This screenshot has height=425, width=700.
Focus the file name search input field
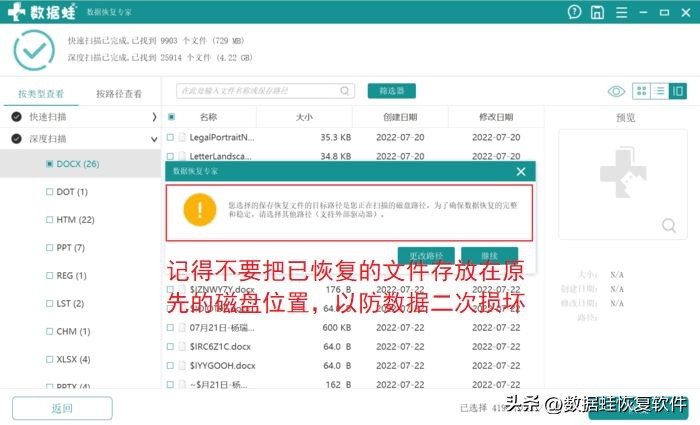coord(265,91)
